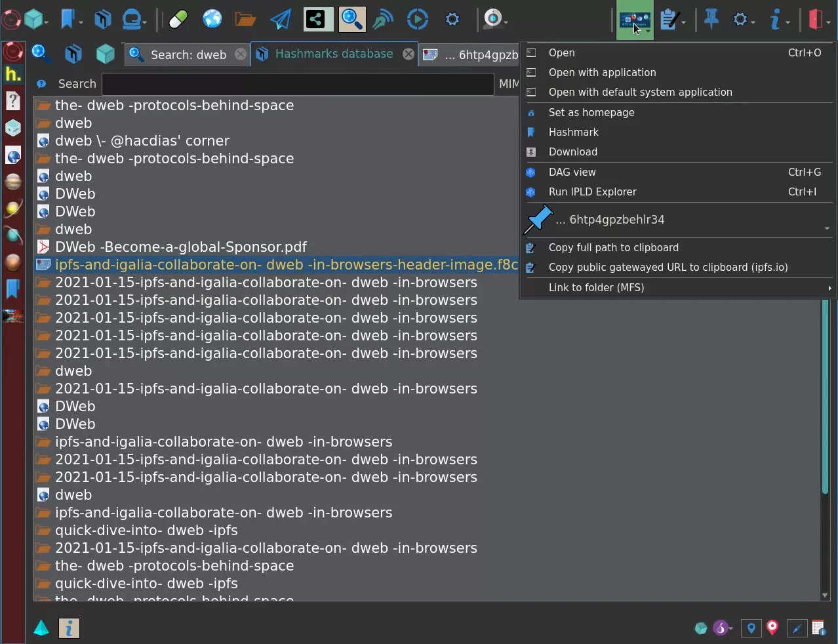This screenshot has height=644, width=838.
Task: Select 'quick-dive-into- dweb -ipfs' row above '2021-01-15' folder
Action: tap(426, 531)
